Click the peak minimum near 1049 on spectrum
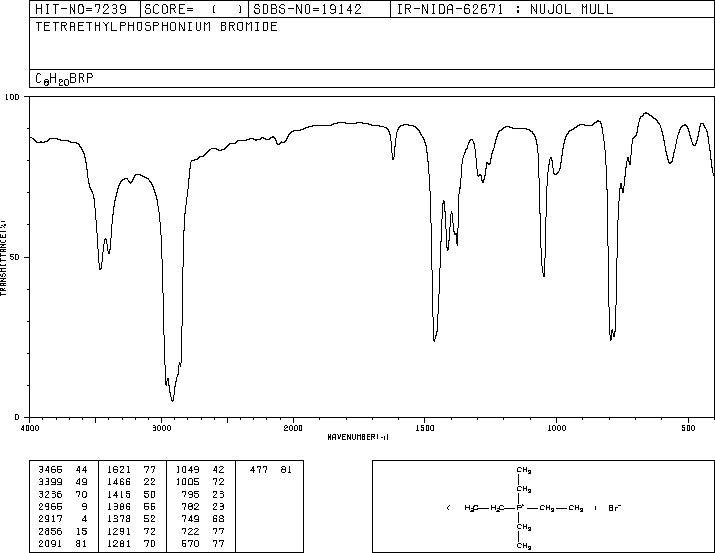This screenshot has height=553, width=715. point(544,275)
